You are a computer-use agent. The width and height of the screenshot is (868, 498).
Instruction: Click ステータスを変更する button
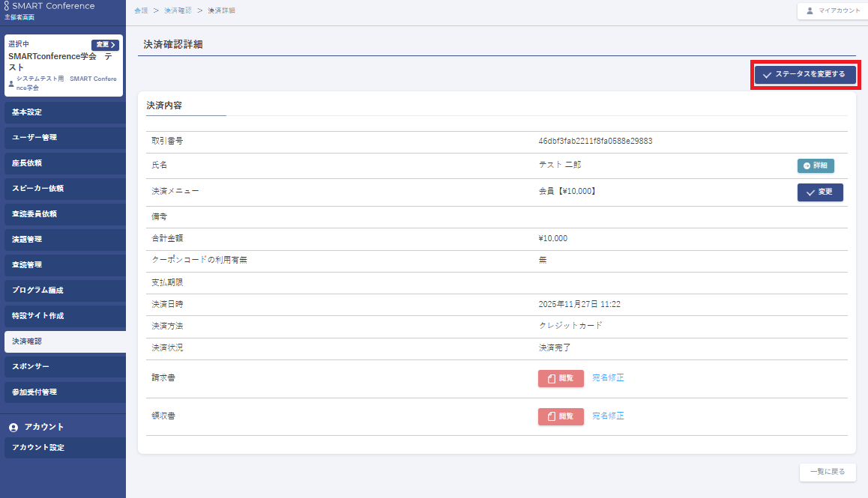tap(804, 74)
